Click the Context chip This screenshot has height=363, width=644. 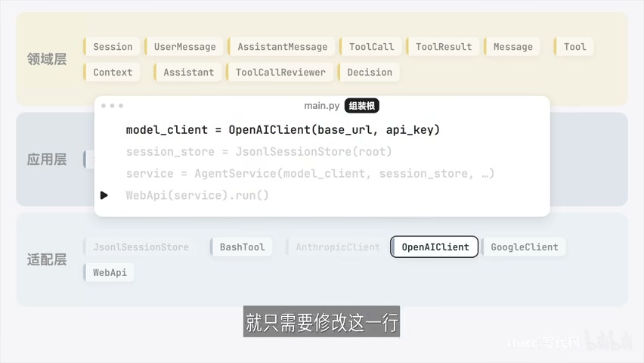pyautogui.click(x=112, y=73)
